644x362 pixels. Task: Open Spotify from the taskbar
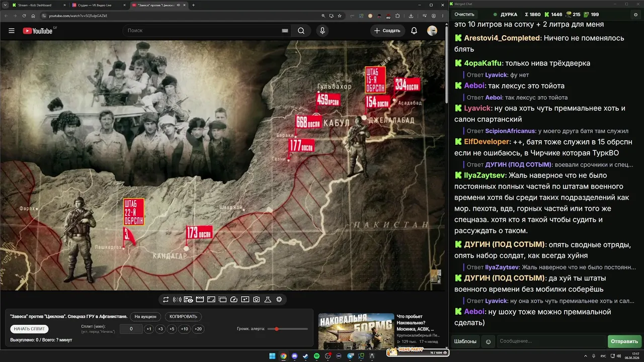pos(316,356)
